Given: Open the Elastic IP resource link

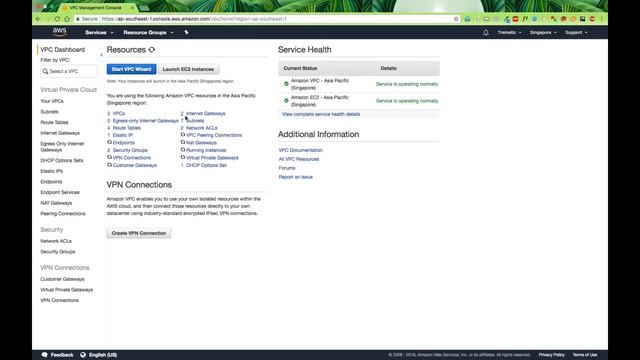Looking at the screenshot, I should pos(122,135).
